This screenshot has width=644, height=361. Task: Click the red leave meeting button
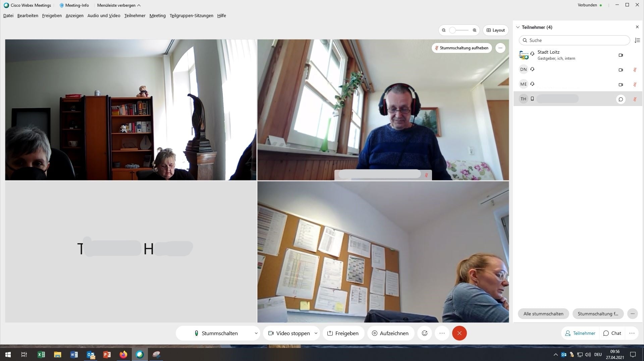[459, 333]
